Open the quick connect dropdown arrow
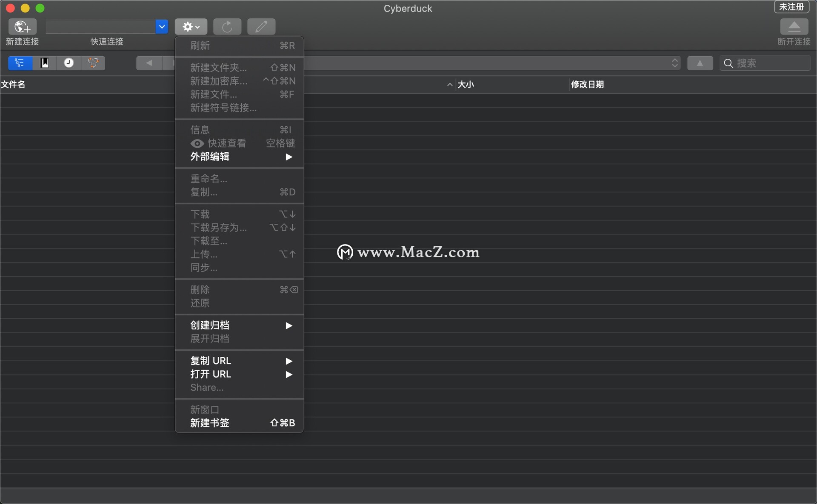This screenshot has height=504, width=817. (162, 27)
